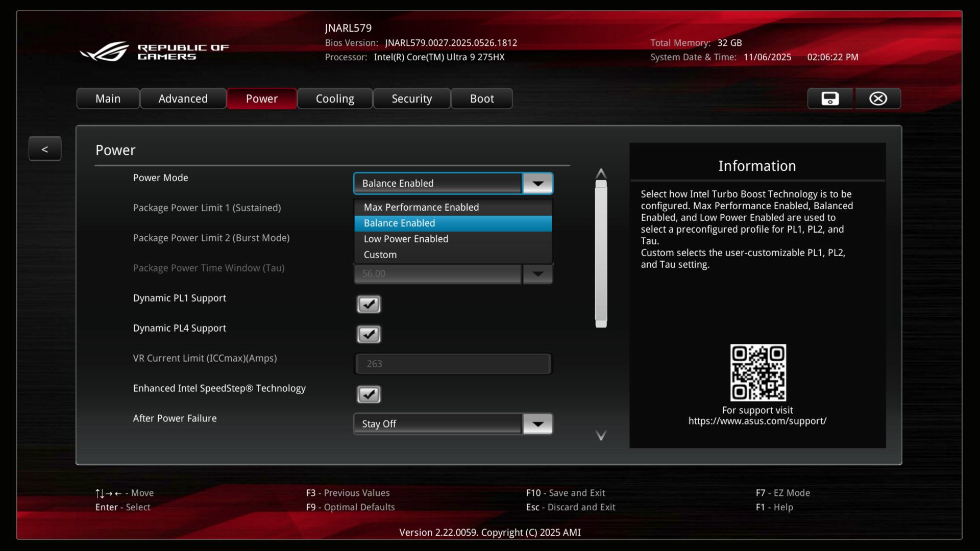Viewport: 980px width, 551px height.
Task: Click the support QR code
Action: 757,372
